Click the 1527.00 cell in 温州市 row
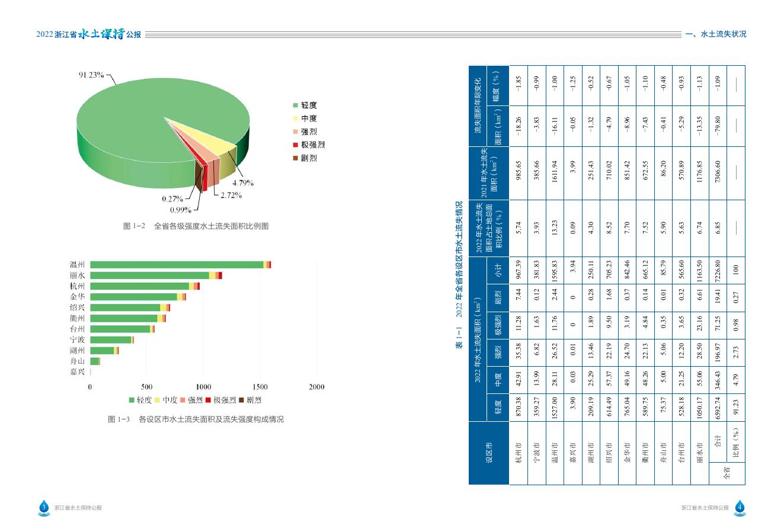Viewport: 784px width, 532px height. tap(555, 408)
